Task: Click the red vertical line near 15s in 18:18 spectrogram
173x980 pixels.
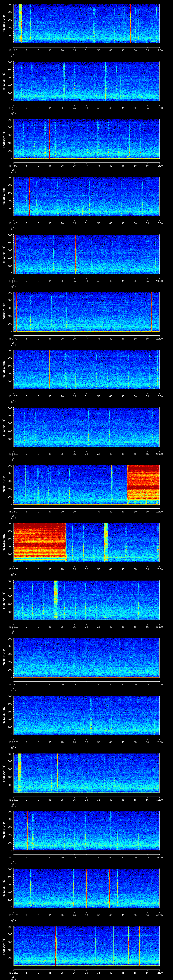Action: (x=50, y=139)
